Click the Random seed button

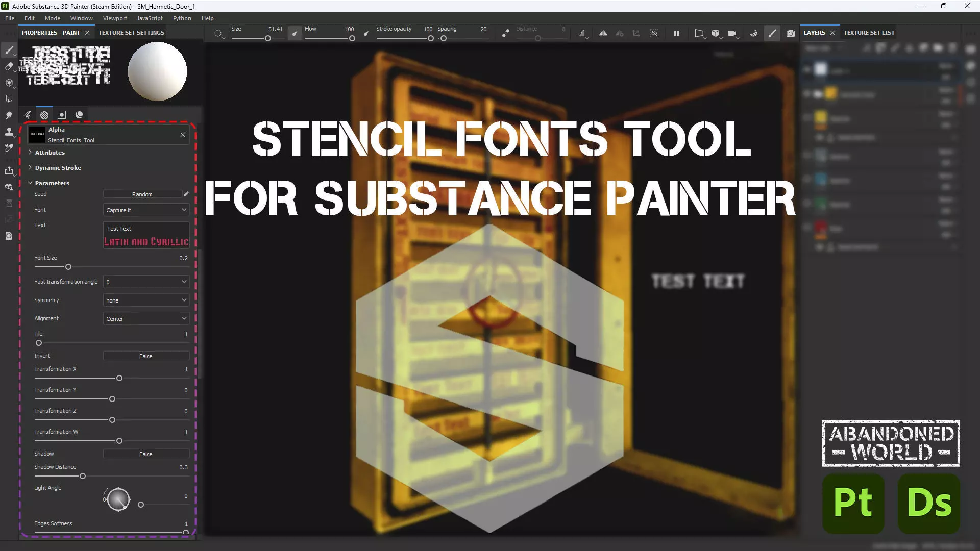tap(142, 194)
